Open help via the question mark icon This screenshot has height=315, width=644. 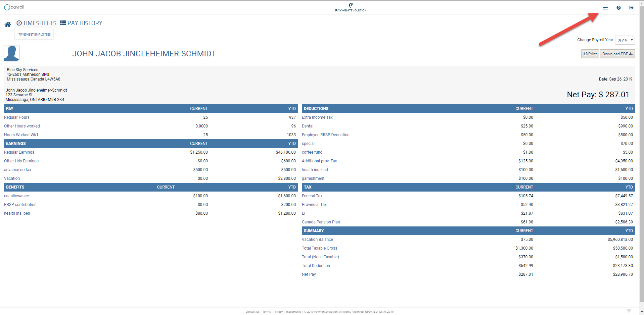pyautogui.click(x=618, y=8)
